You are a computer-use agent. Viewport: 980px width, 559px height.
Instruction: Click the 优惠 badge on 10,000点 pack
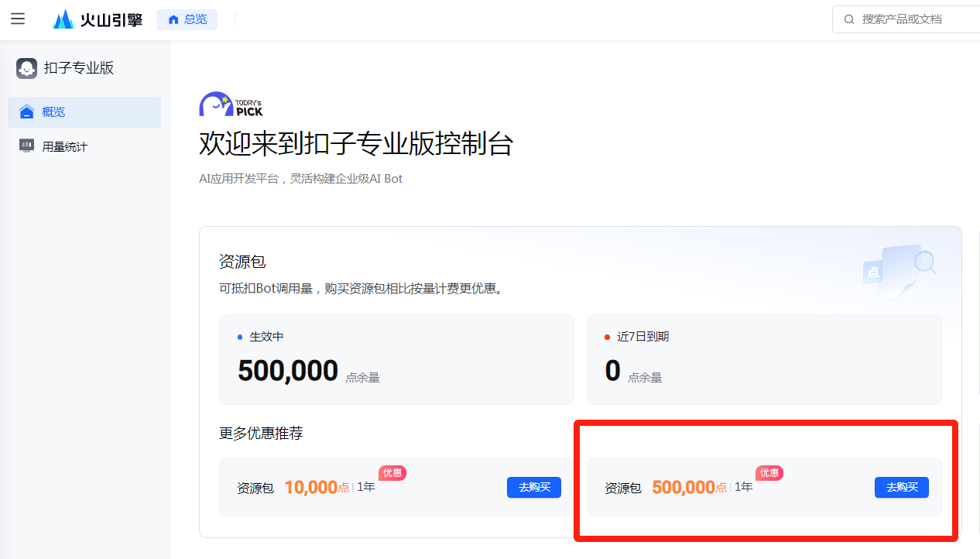(392, 473)
